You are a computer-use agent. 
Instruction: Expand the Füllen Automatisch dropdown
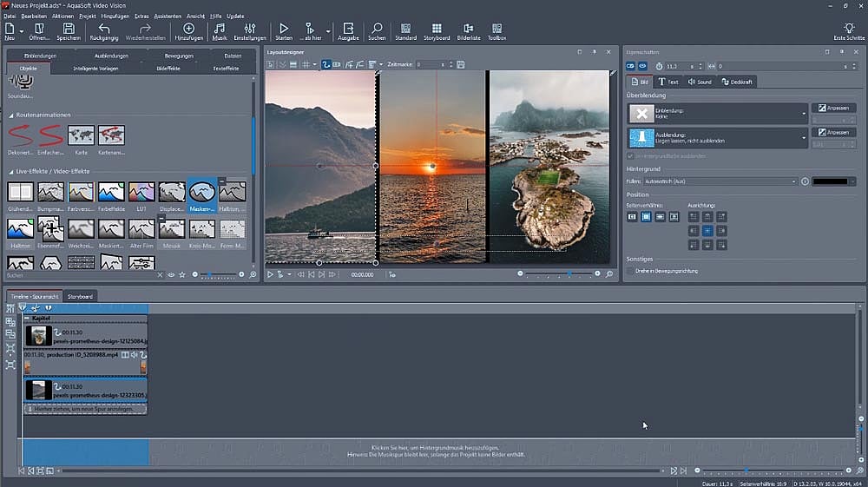tap(793, 181)
